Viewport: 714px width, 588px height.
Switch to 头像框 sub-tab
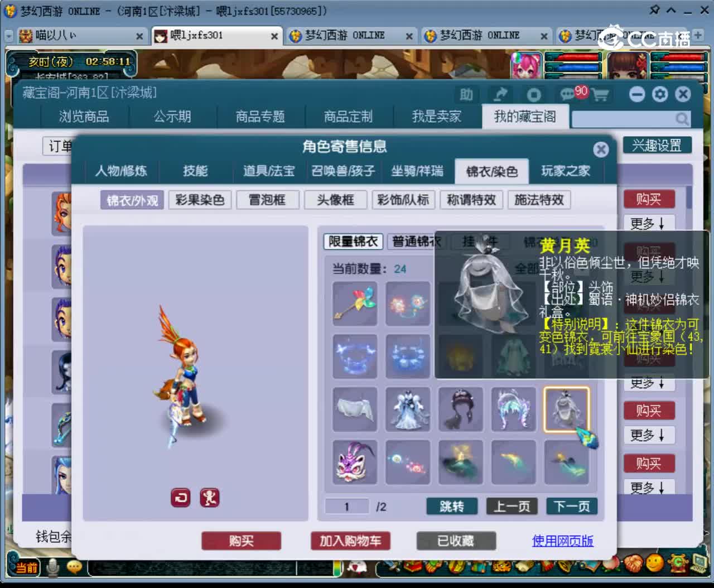pyautogui.click(x=335, y=200)
